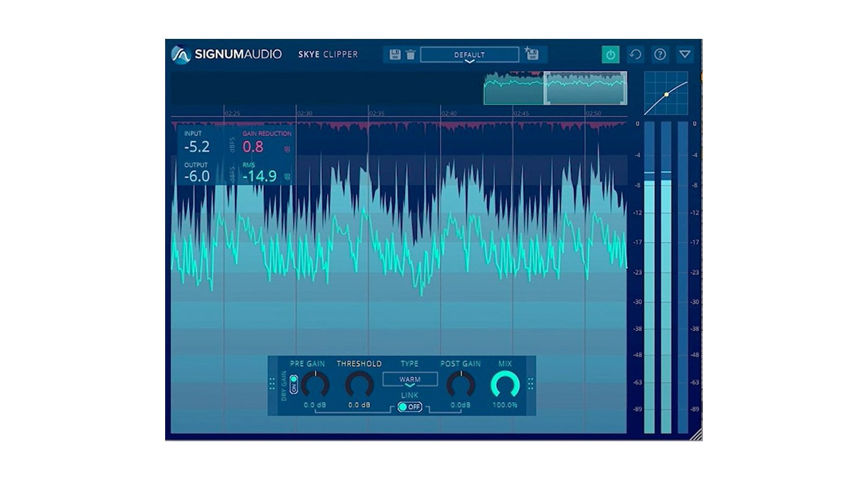
Task: Grab the left drag handle of control panel
Action: click(x=272, y=384)
